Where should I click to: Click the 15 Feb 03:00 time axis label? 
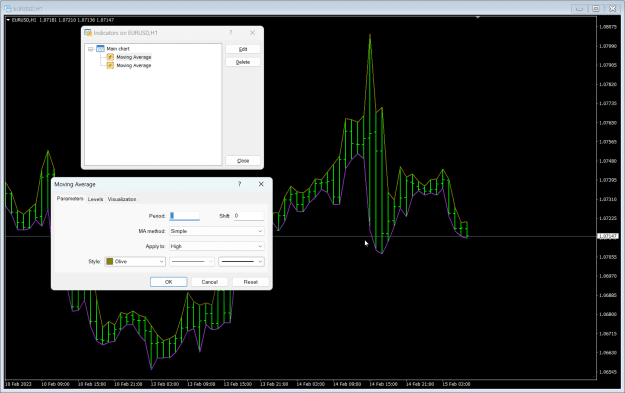pos(456,384)
